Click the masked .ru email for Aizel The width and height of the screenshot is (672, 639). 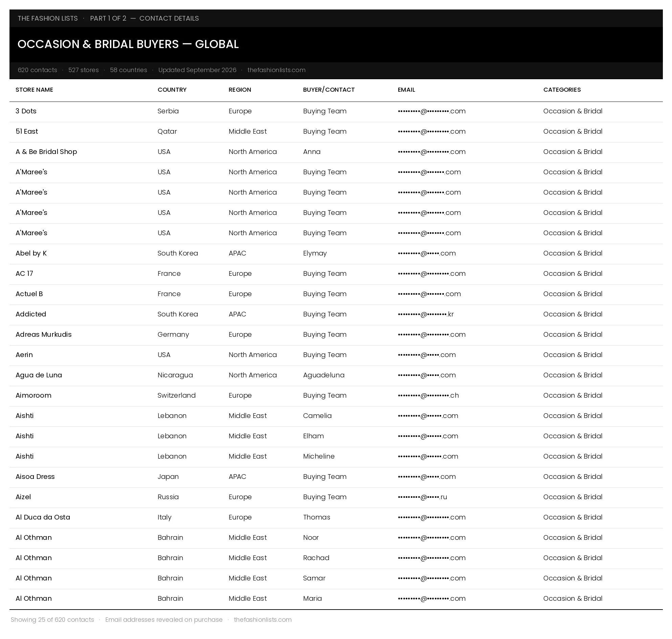pos(422,497)
